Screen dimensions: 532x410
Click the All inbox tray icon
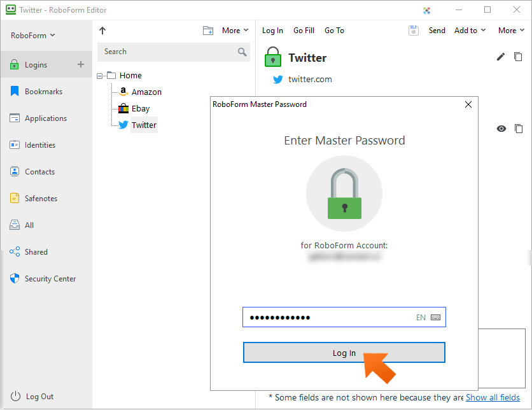(15, 225)
